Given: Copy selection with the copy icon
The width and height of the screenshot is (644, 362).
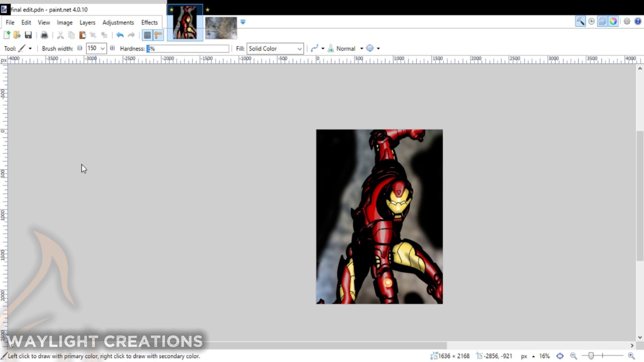Looking at the screenshot, I should point(71,35).
